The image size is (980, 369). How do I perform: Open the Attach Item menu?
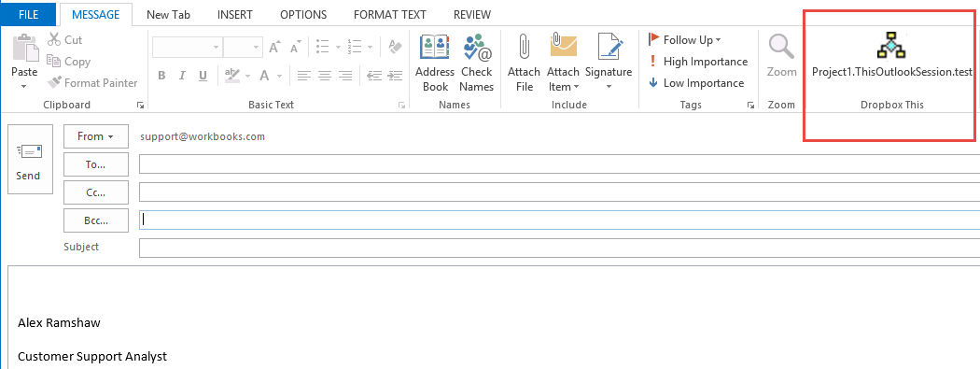tap(563, 64)
